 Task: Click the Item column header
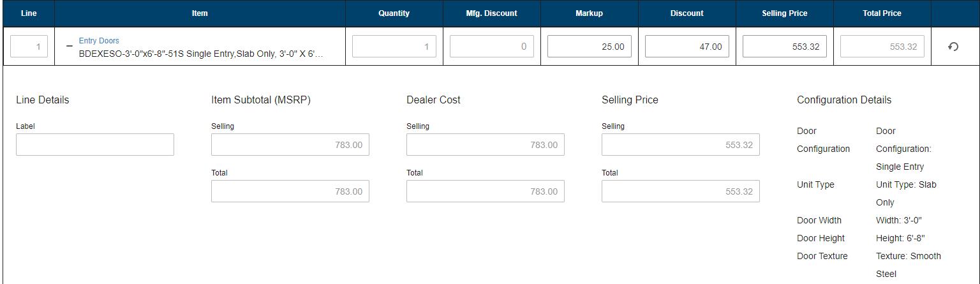point(200,13)
